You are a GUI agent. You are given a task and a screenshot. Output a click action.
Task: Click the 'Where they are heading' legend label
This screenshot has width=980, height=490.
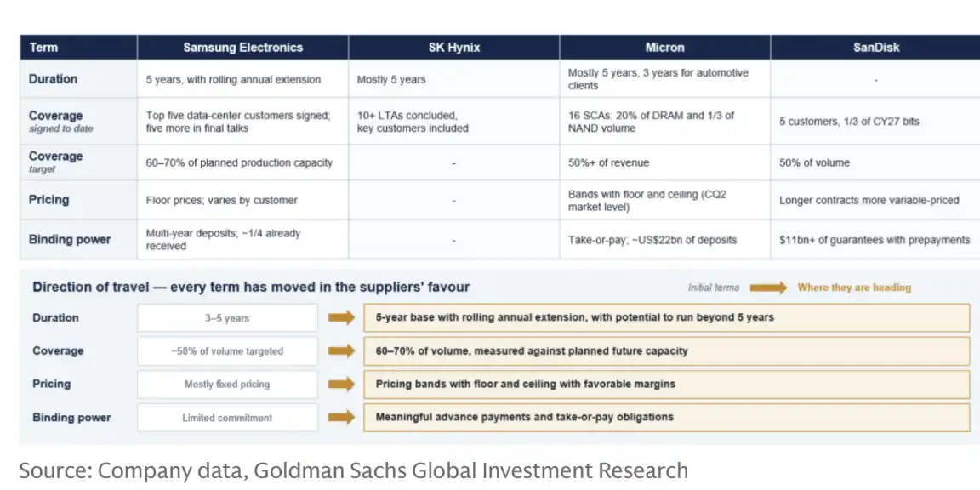854,288
